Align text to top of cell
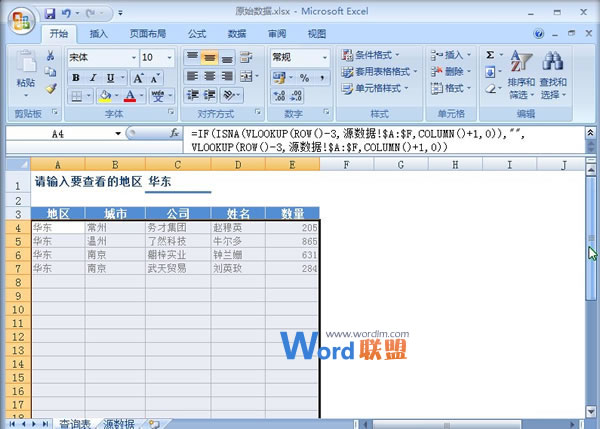This screenshot has height=429, width=600. pos(192,57)
